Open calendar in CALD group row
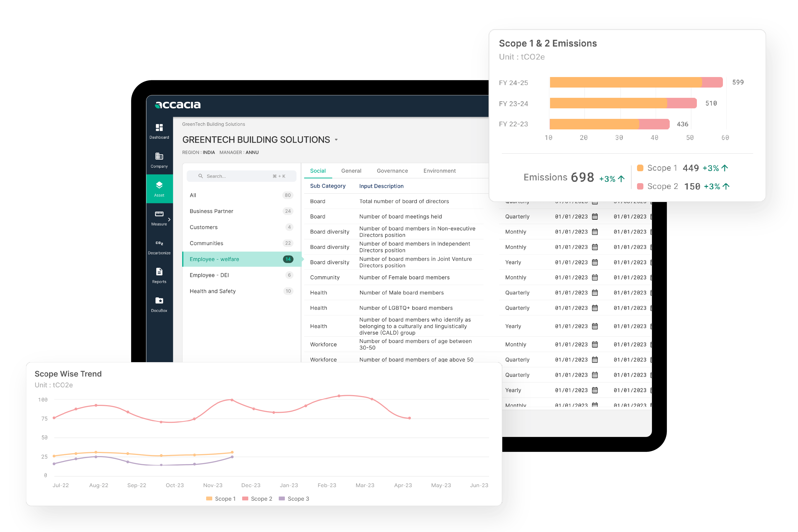 point(595,326)
